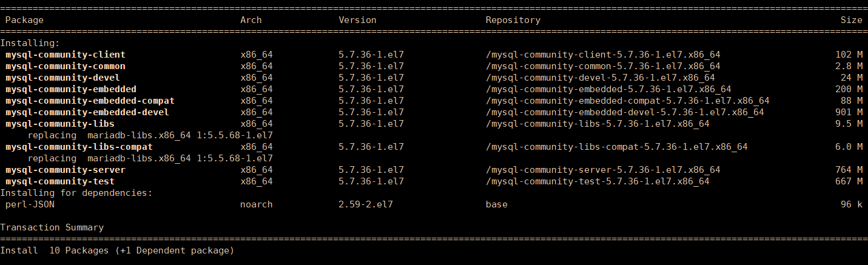
Task: Click the 'Transaction Summary' heading
Action: (x=52, y=227)
